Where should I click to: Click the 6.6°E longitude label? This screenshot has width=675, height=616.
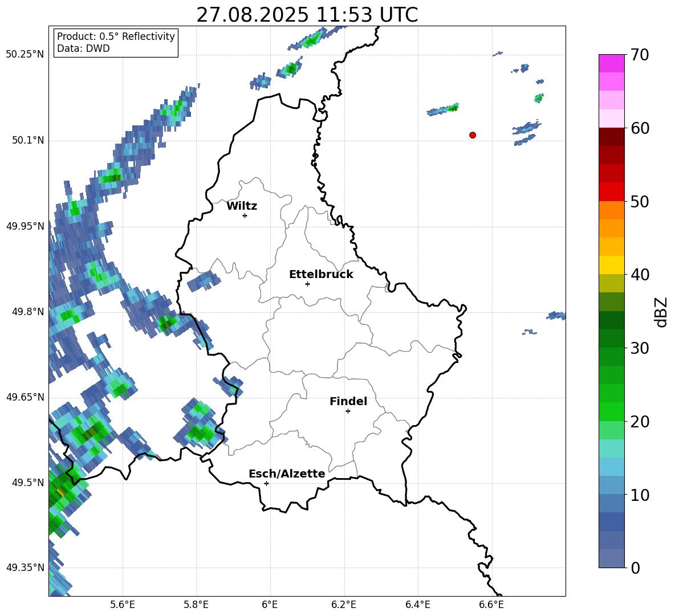(x=491, y=605)
